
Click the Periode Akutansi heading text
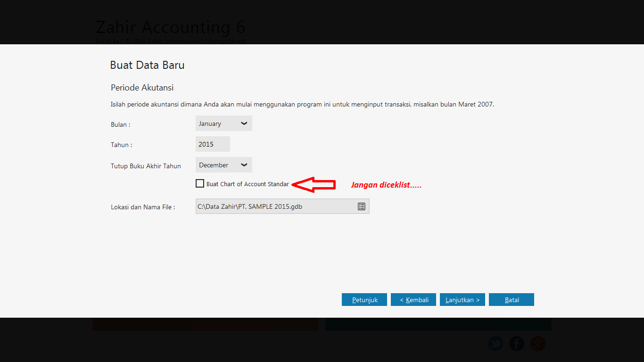(x=142, y=88)
